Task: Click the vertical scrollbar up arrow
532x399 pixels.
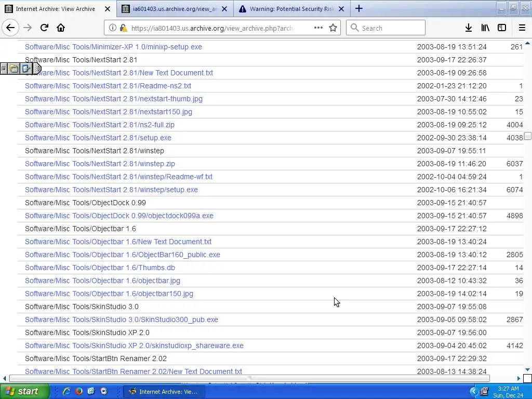Action: [528, 43]
